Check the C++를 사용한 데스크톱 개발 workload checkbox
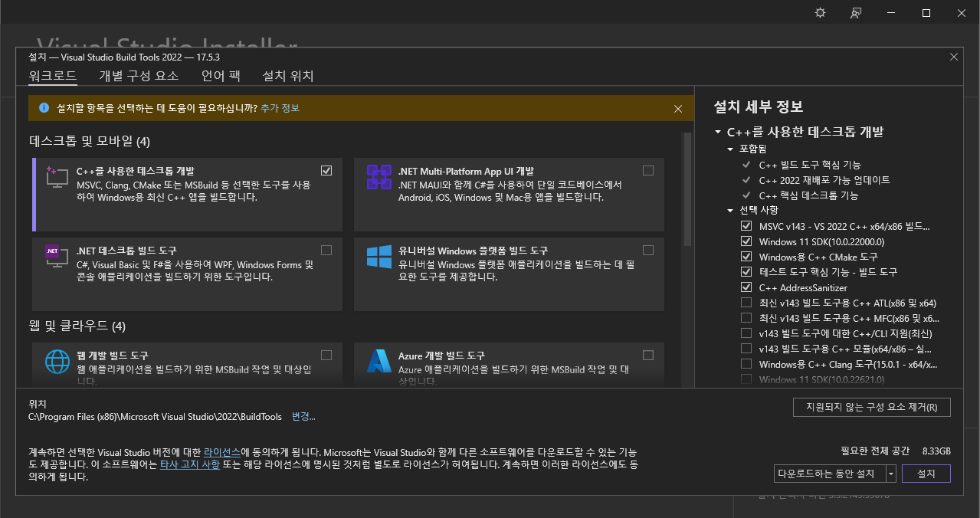The width and height of the screenshot is (980, 518). pos(327,170)
